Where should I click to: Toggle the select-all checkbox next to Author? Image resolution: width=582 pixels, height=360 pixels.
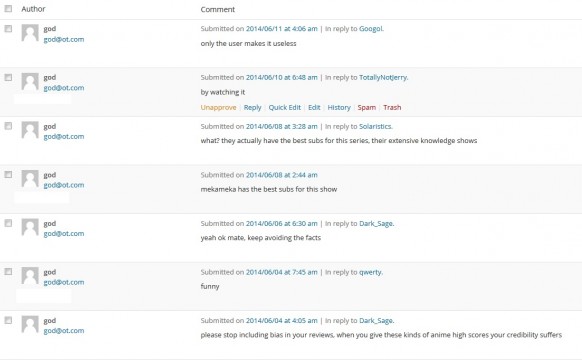tap(8, 9)
